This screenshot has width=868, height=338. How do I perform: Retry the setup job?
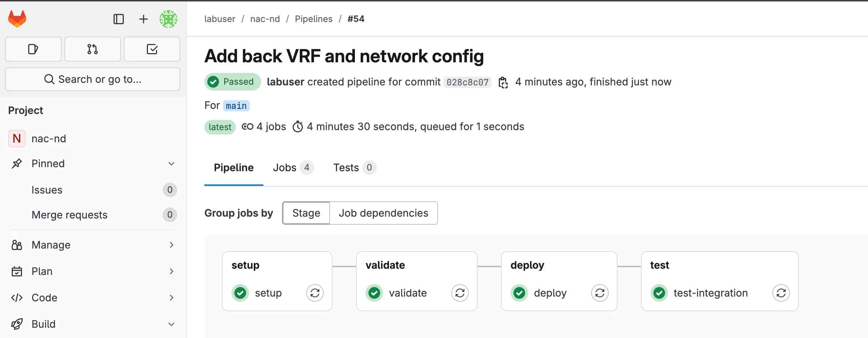(315, 293)
